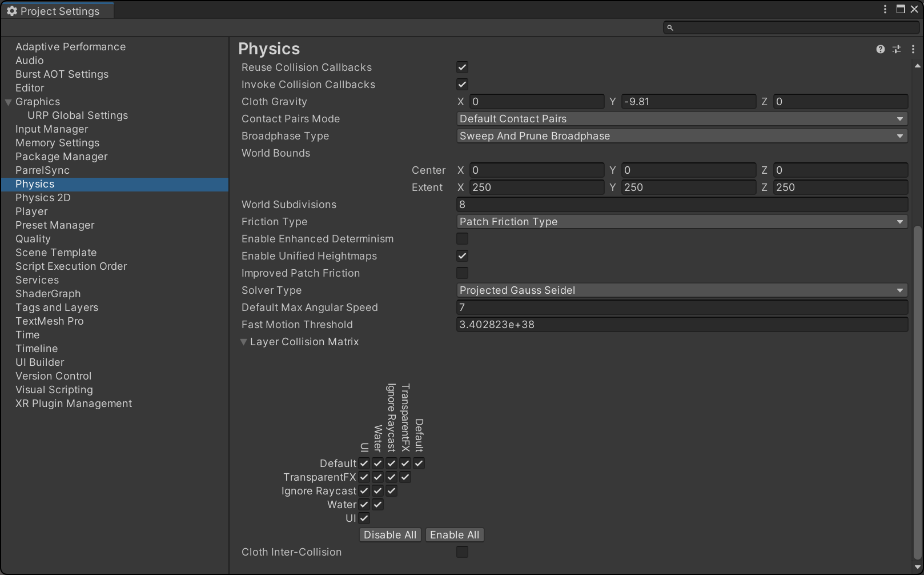
Task: Click the search magnifier icon
Action: point(670,27)
